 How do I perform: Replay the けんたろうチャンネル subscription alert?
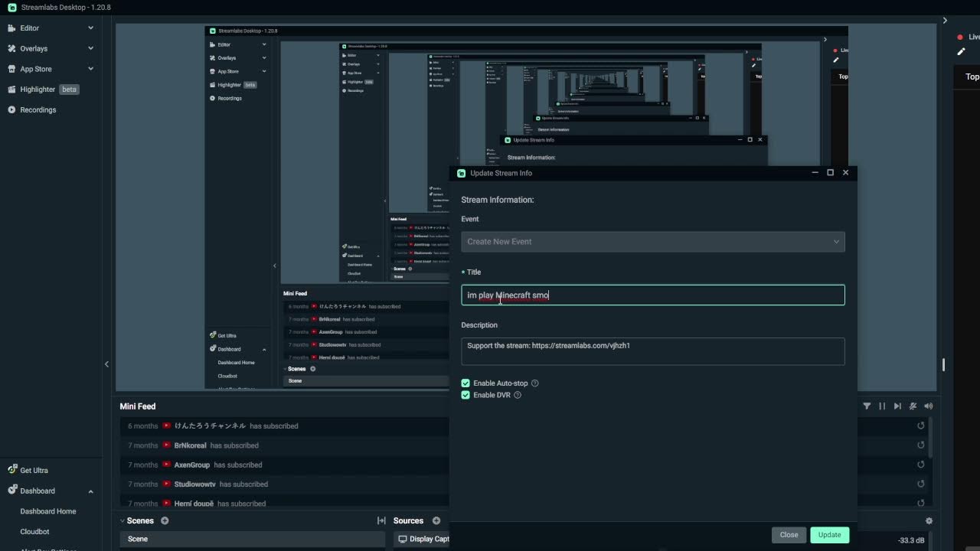[921, 426]
